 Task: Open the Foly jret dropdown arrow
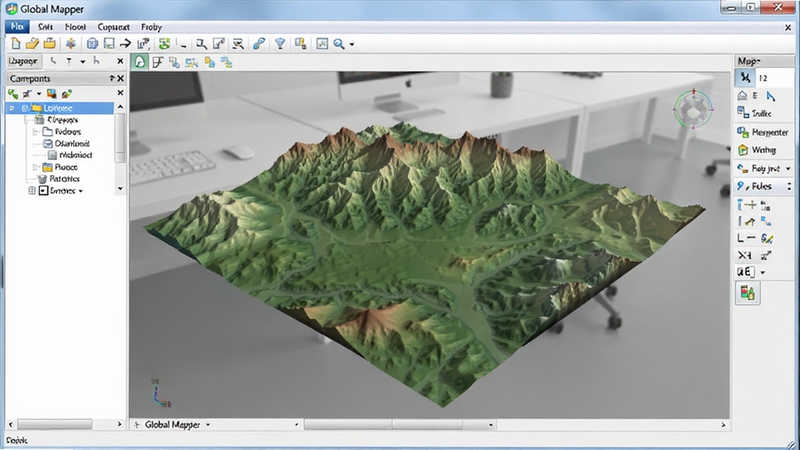point(788,168)
